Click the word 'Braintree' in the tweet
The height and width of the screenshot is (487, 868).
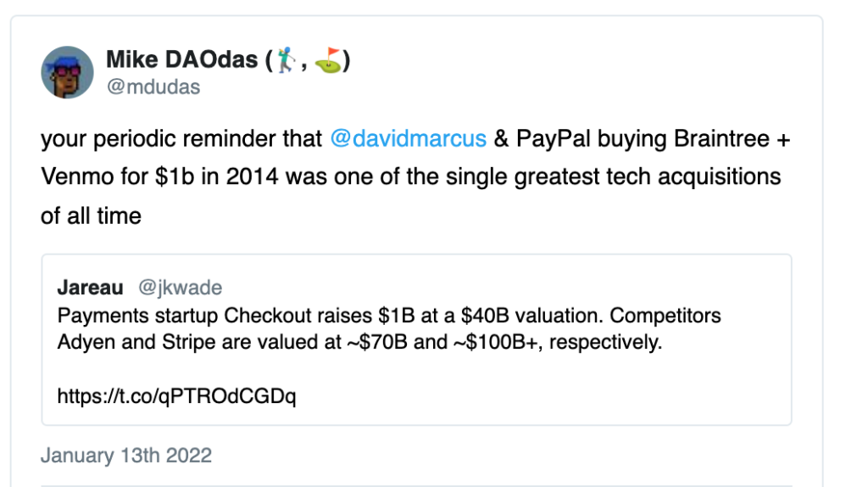(721, 138)
